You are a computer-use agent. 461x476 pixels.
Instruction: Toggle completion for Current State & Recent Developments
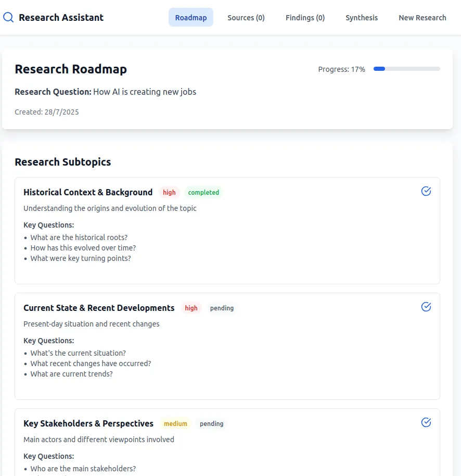click(426, 307)
